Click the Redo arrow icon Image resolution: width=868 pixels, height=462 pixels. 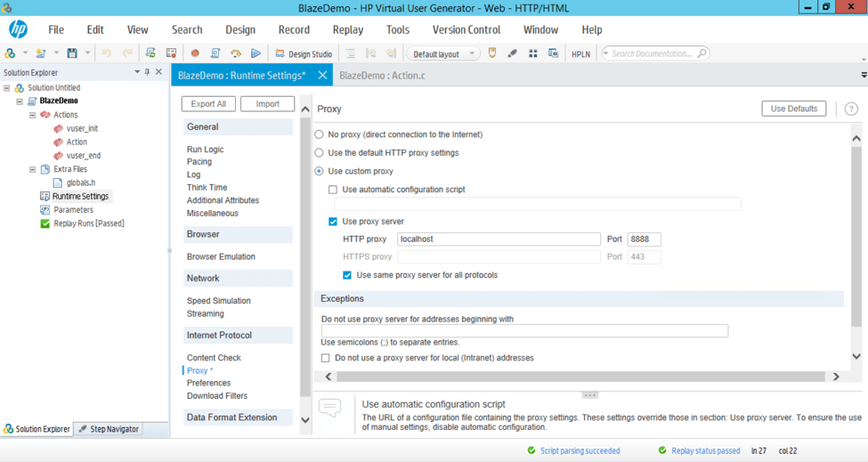click(127, 53)
